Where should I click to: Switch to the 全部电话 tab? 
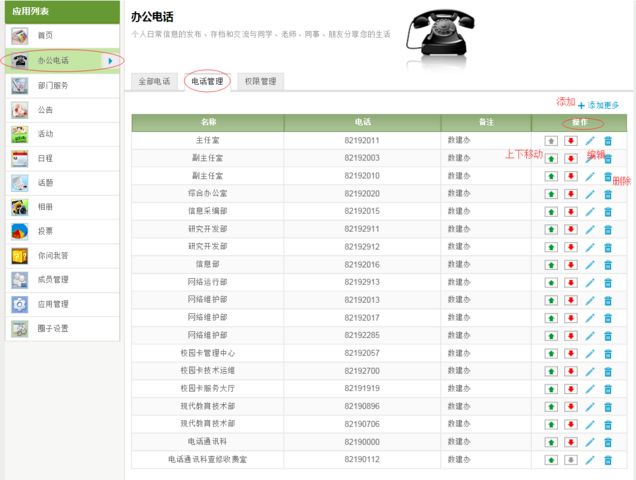pyautogui.click(x=154, y=81)
